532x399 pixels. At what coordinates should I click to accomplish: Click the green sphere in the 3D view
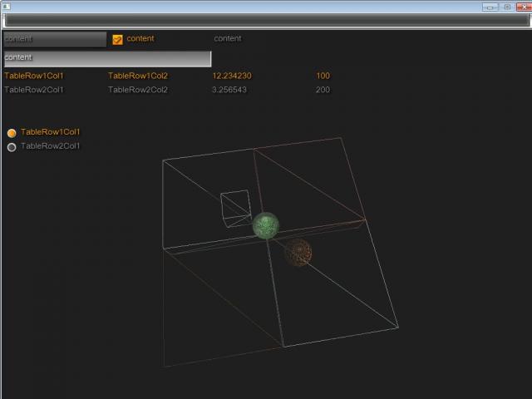click(265, 224)
